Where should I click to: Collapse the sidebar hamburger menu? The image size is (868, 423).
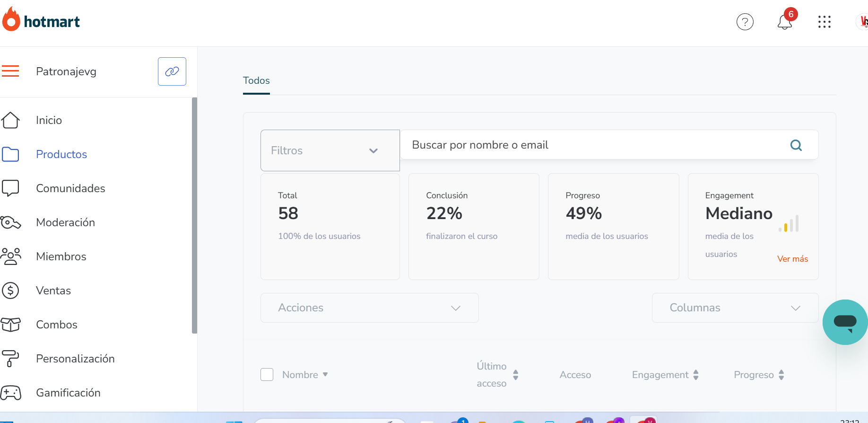pyautogui.click(x=10, y=71)
